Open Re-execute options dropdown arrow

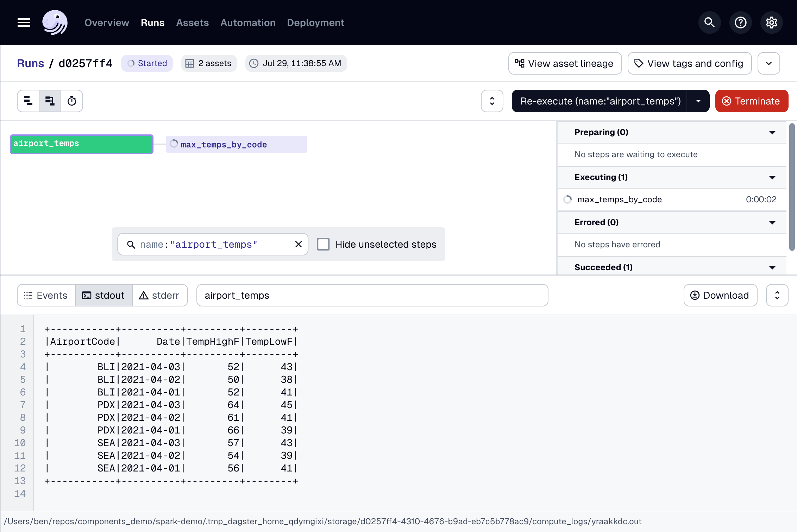(698, 101)
